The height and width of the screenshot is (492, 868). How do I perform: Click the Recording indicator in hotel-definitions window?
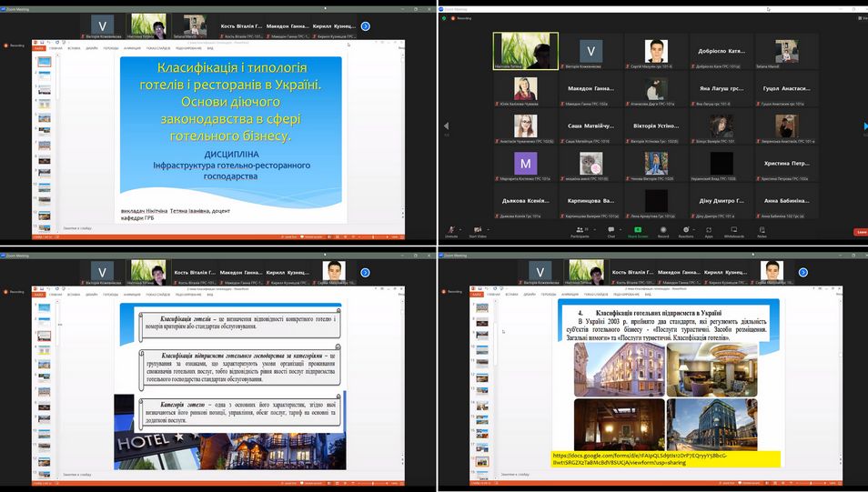pos(15,292)
